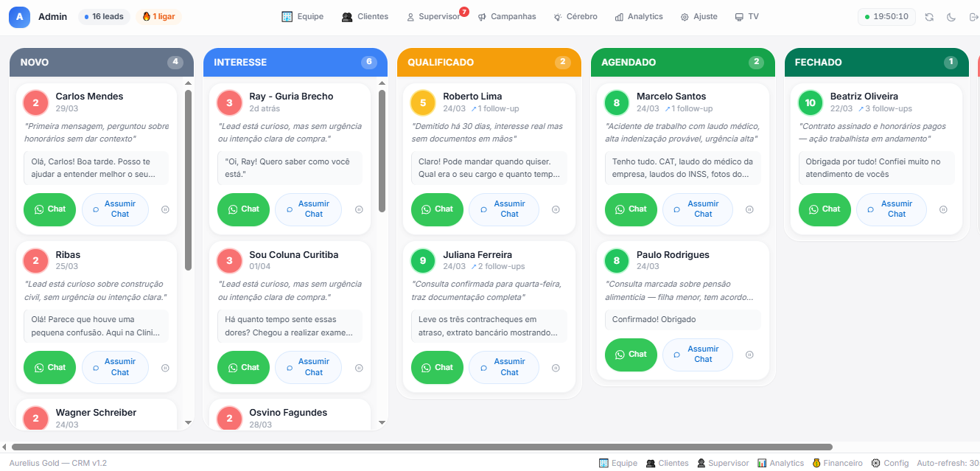980x471 pixels.
Task: Toggle dark mode with the moon icon
Action: coord(951,15)
